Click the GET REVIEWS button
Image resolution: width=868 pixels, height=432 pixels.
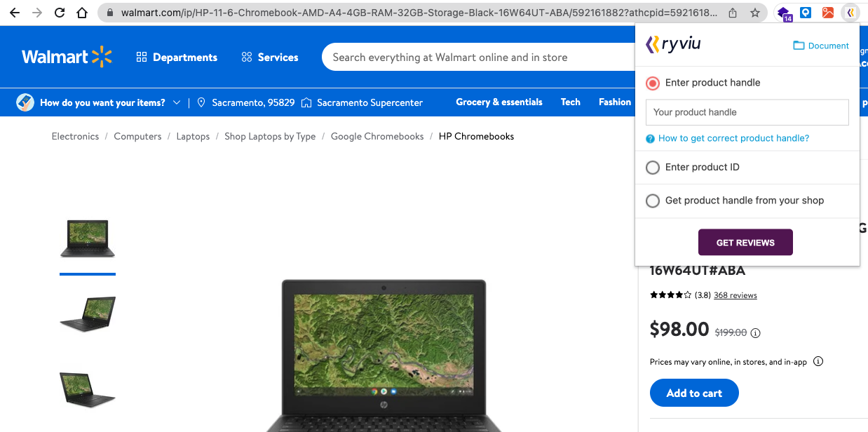click(x=745, y=243)
